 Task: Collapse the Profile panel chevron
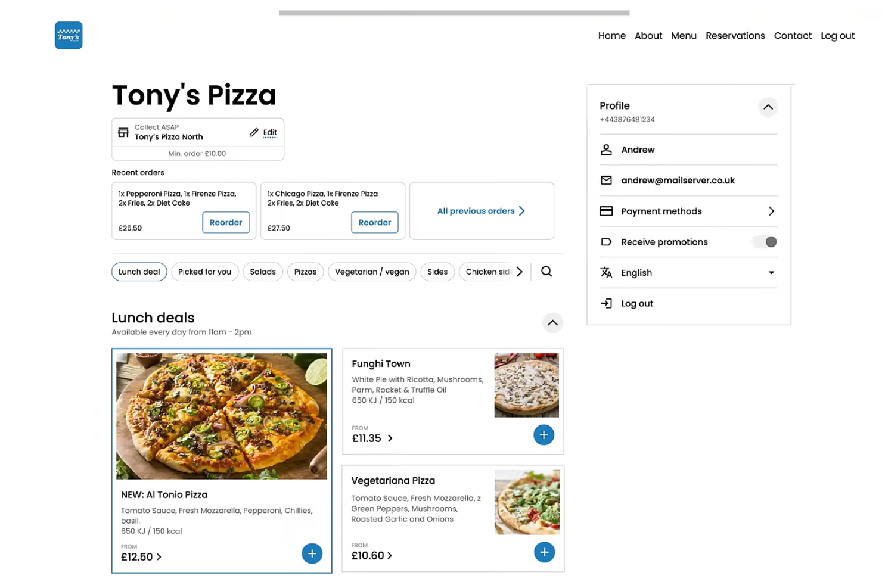coord(768,107)
